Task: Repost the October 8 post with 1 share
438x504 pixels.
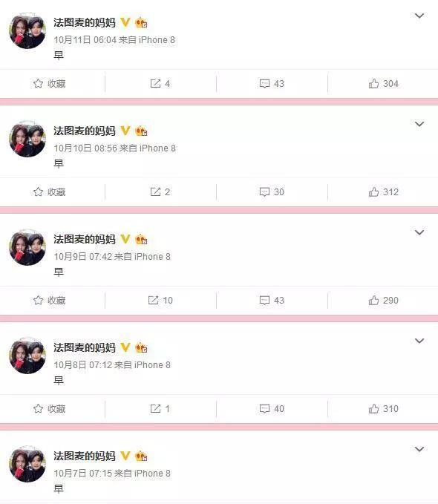Action: click(160, 408)
